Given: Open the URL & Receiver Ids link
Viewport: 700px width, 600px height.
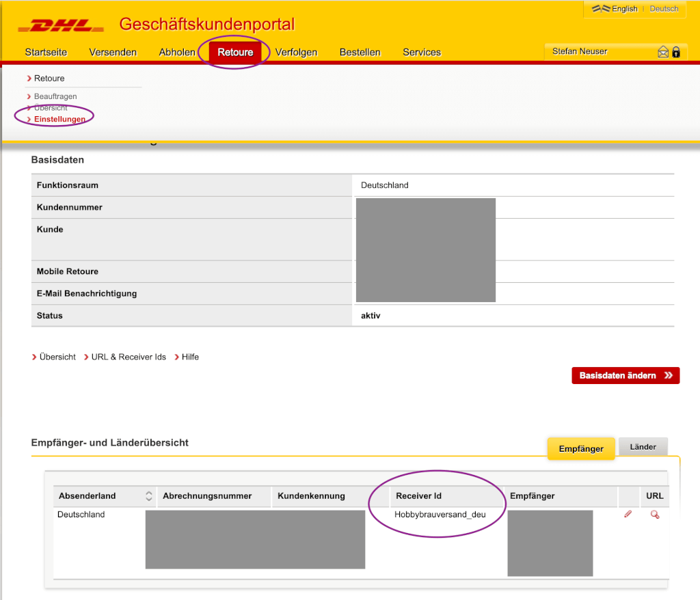Looking at the screenshot, I should pos(129,357).
